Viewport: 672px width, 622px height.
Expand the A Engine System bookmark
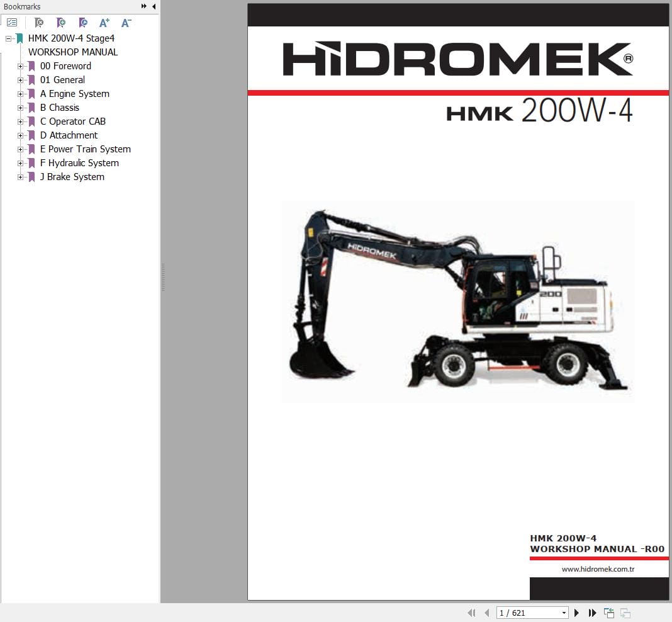20,94
